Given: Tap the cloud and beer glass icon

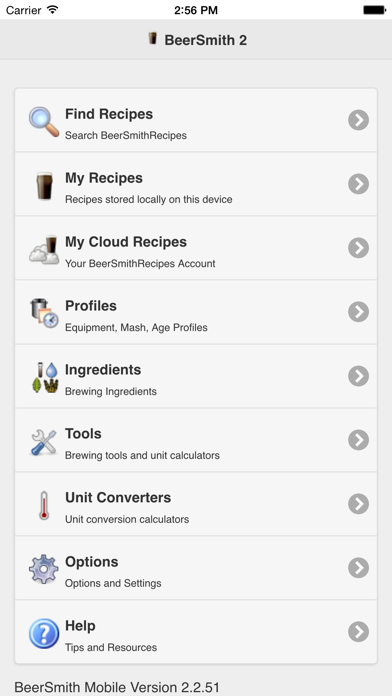Looking at the screenshot, I should pyautogui.click(x=44, y=249).
